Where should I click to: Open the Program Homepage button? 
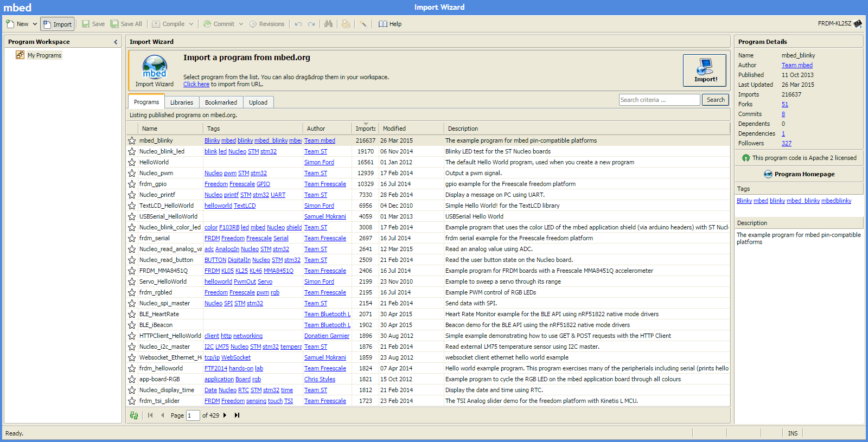(x=799, y=174)
